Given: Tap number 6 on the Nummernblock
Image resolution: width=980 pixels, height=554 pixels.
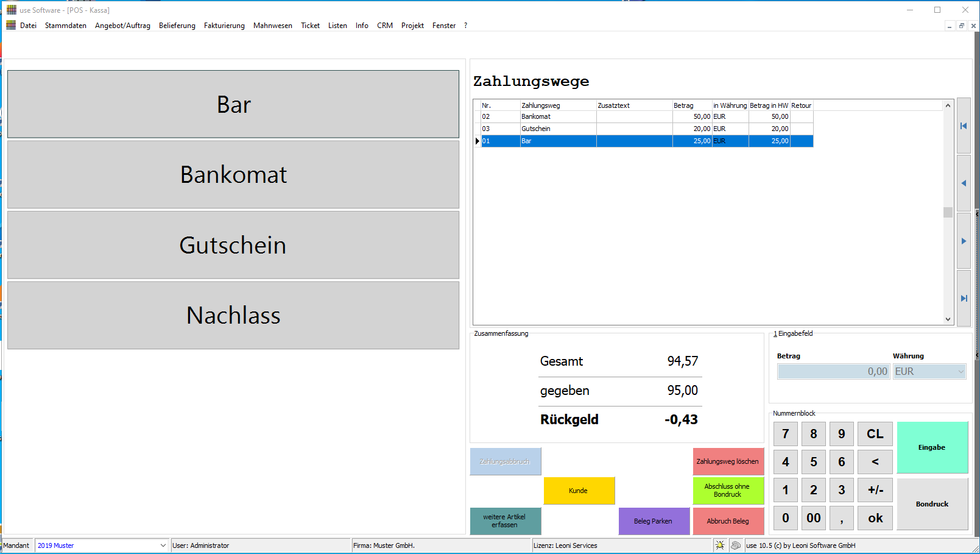Looking at the screenshot, I should (842, 462).
